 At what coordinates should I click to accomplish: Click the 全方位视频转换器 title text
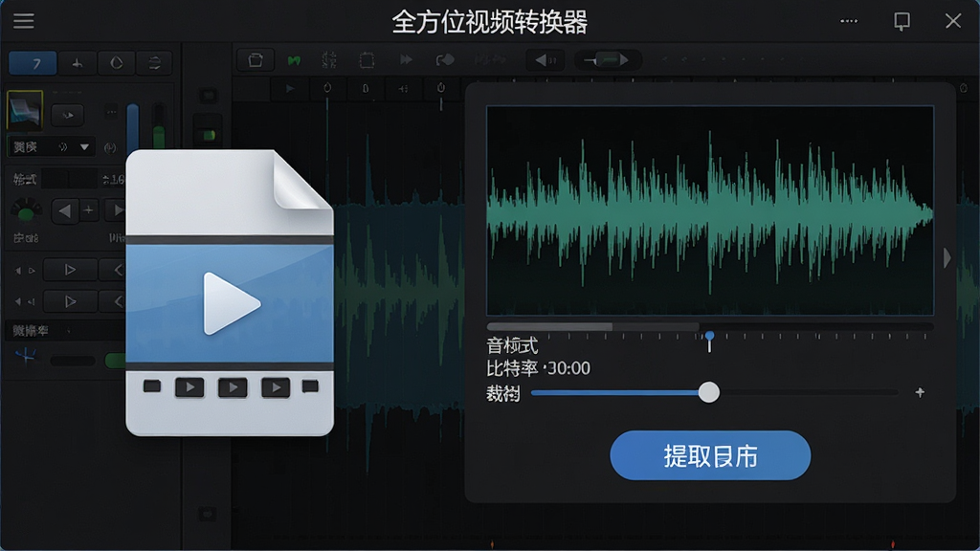pyautogui.click(x=489, y=22)
